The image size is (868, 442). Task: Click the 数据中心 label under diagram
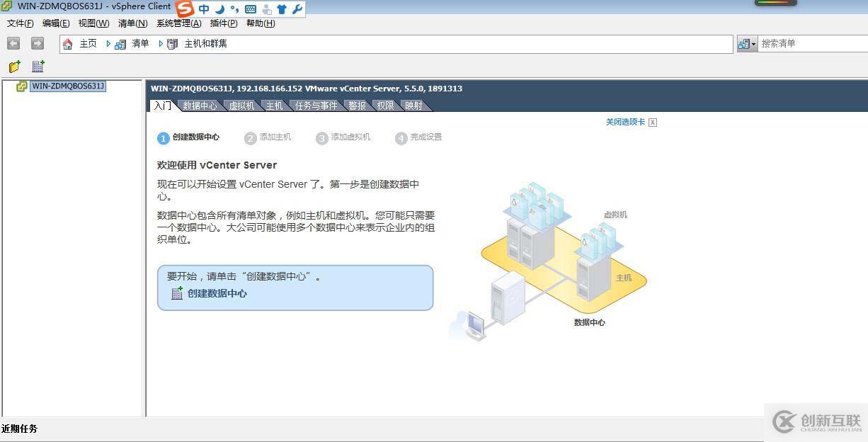click(x=589, y=322)
